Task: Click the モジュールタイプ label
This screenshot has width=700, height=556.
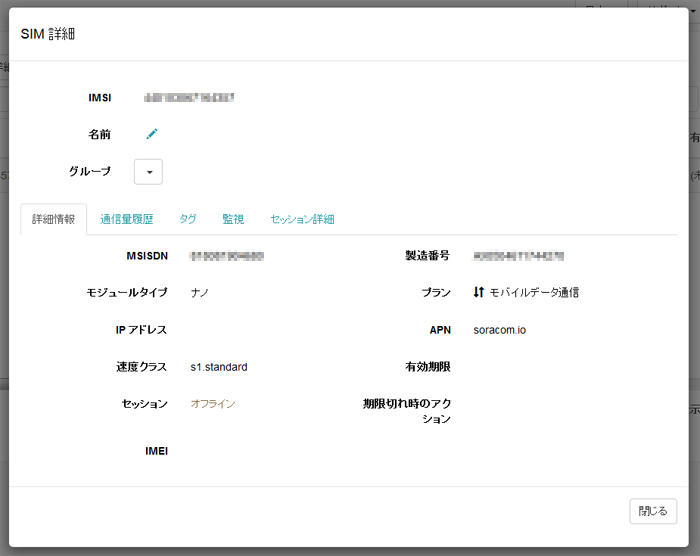Action: 127,292
